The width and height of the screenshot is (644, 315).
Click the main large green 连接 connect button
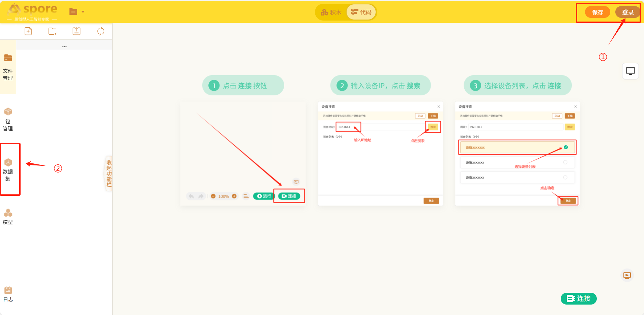[579, 298]
